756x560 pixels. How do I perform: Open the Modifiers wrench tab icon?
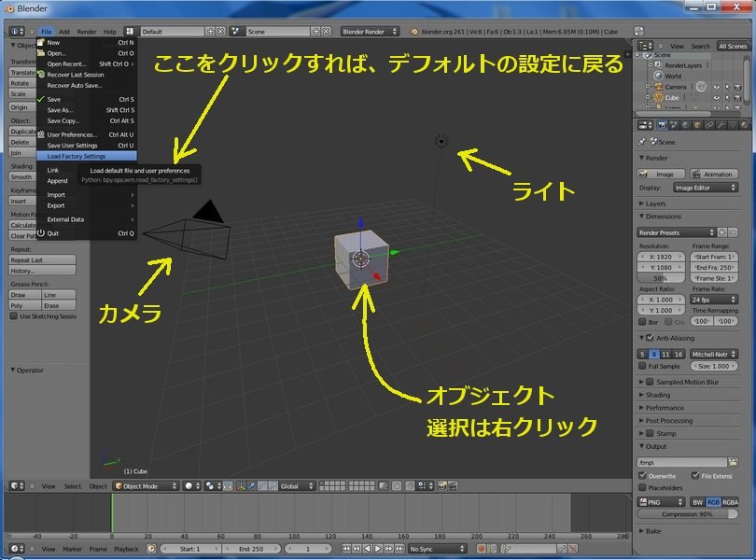coord(721,125)
